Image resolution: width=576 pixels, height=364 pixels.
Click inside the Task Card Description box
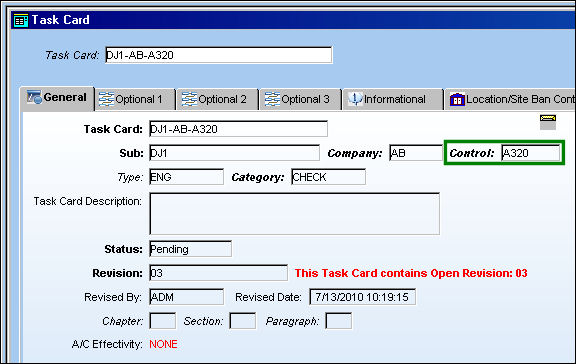[x=295, y=214]
